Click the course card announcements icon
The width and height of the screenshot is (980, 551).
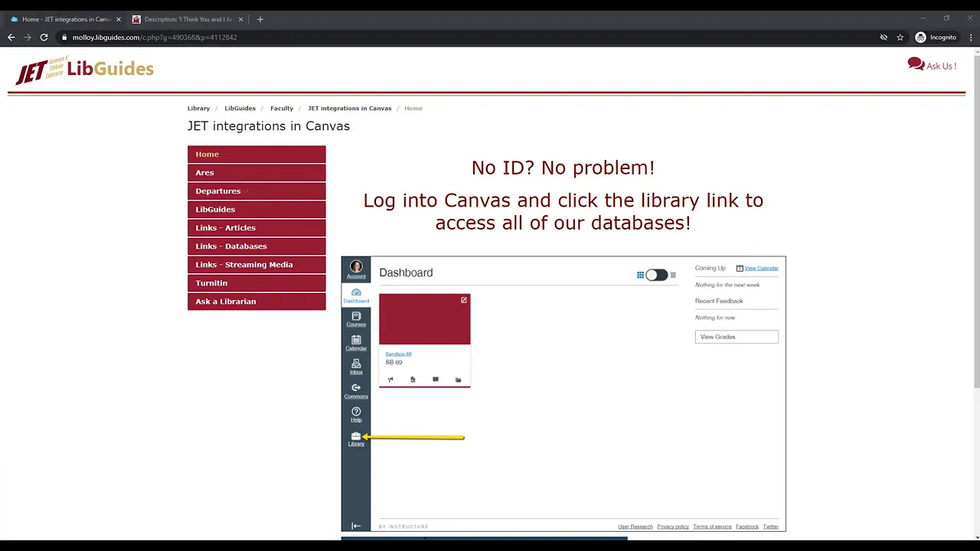click(x=390, y=380)
